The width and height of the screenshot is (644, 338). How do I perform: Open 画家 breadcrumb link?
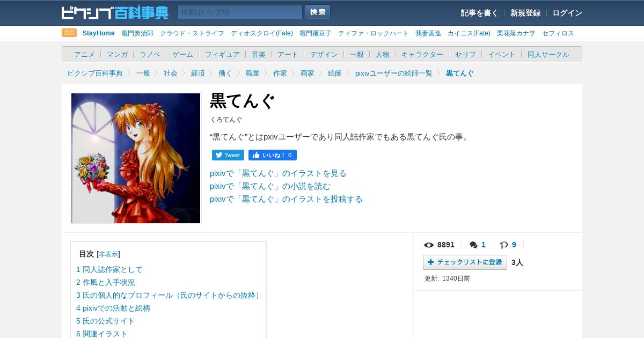pyautogui.click(x=308, y=73)
